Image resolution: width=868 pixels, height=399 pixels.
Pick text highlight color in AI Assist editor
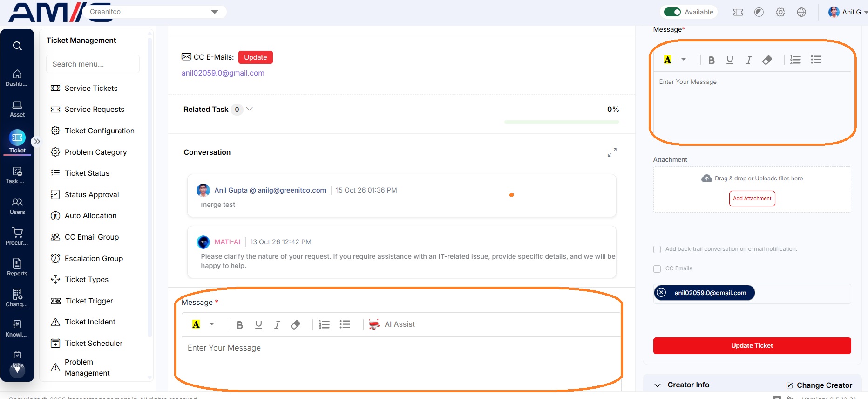[x=196, y=324]
